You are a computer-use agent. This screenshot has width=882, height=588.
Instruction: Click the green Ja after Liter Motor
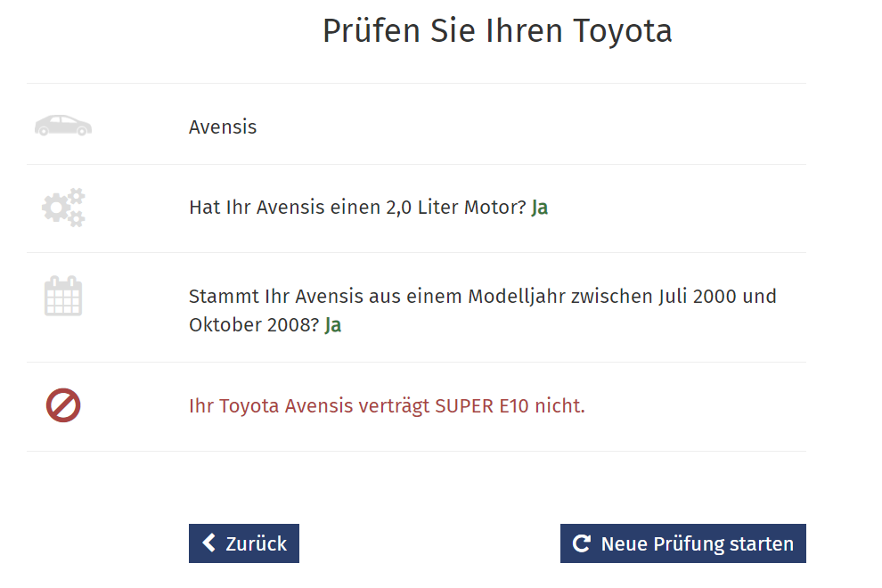[539, 208]
